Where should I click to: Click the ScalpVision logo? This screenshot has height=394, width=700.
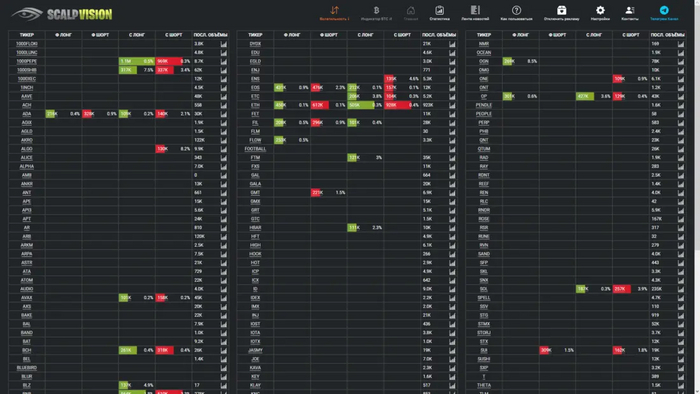pos(62,14)
